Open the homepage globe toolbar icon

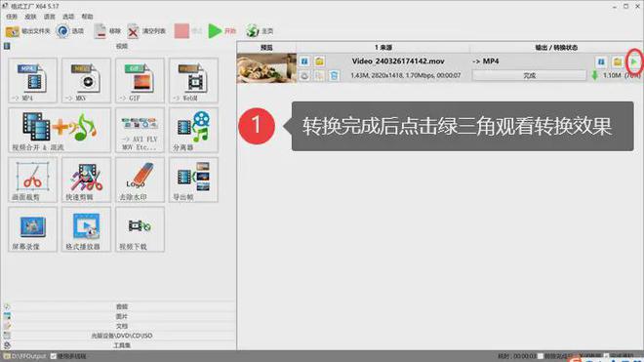coord(252,31)
